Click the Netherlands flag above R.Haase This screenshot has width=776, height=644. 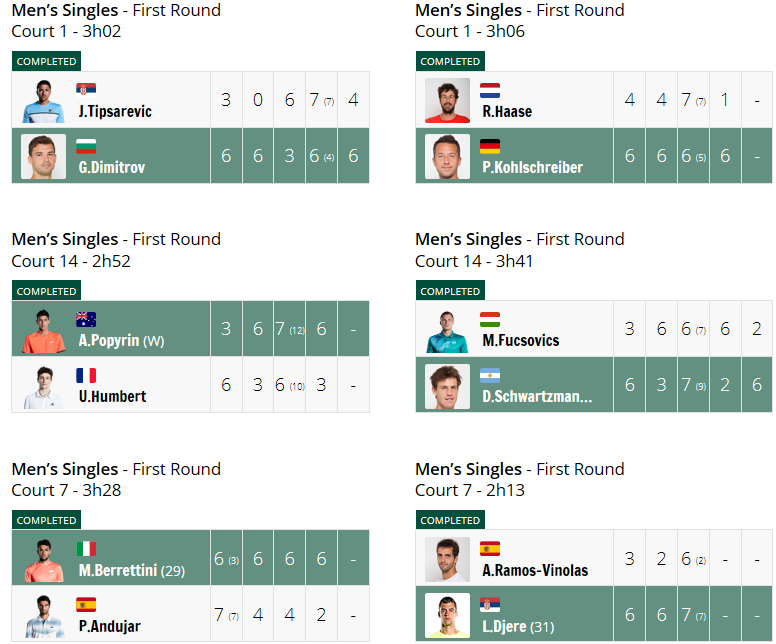[489, 91]
